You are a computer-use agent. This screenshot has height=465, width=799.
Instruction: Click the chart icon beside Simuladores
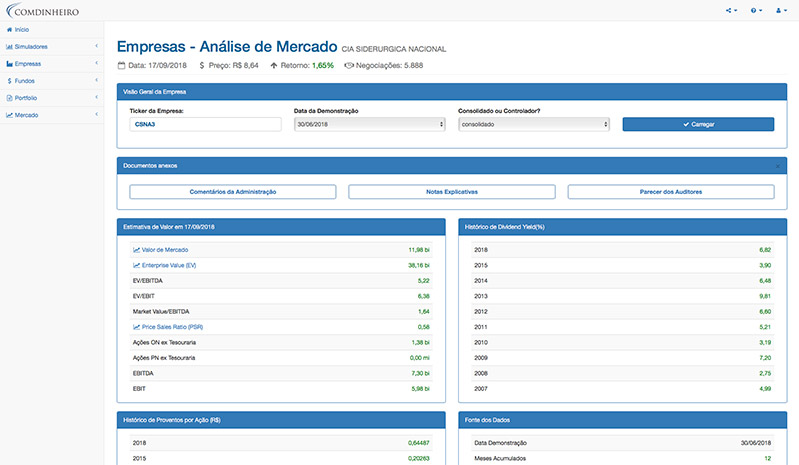pyautogui.click(x=9, y=47)
